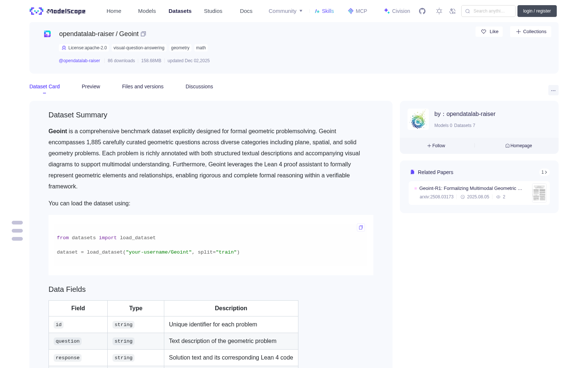Viewport: 588px width, 368px height.
Task: Focus the Search anything input field
Action: pyautogui.click(x=488, y=11)
